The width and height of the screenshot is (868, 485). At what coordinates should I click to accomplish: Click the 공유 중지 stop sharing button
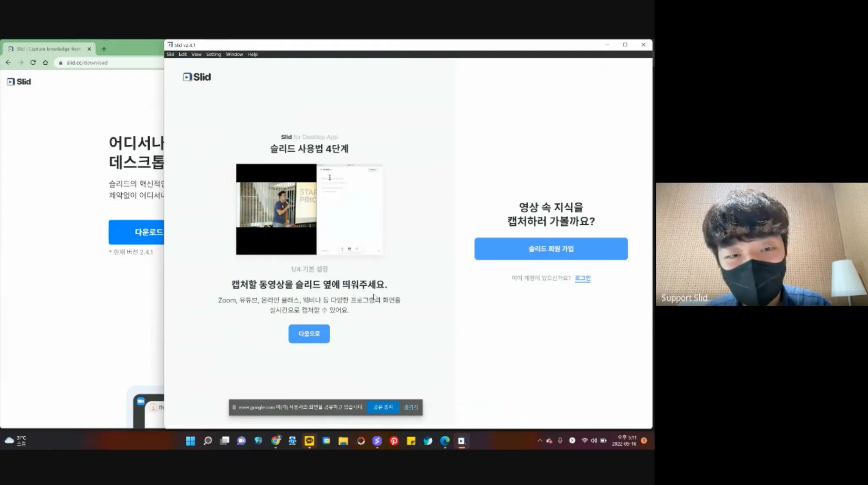coord(383,407)
